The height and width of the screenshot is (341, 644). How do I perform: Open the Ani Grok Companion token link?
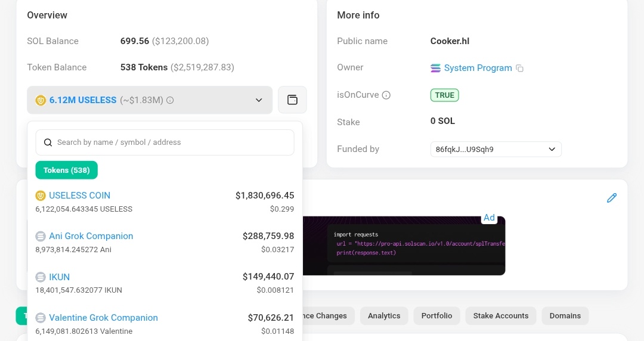pyautogui.click(x=91, y=236)
